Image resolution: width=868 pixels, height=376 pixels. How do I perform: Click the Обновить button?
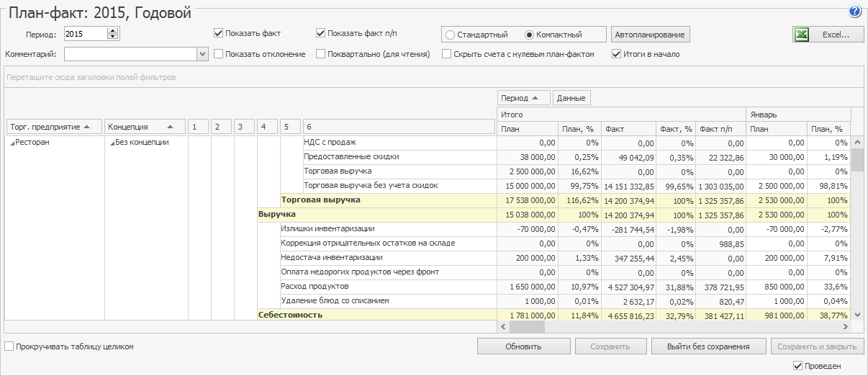pos(523,346)
